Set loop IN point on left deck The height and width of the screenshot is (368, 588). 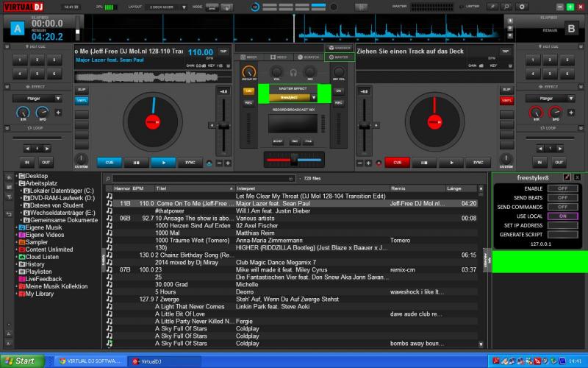[27, 162]
